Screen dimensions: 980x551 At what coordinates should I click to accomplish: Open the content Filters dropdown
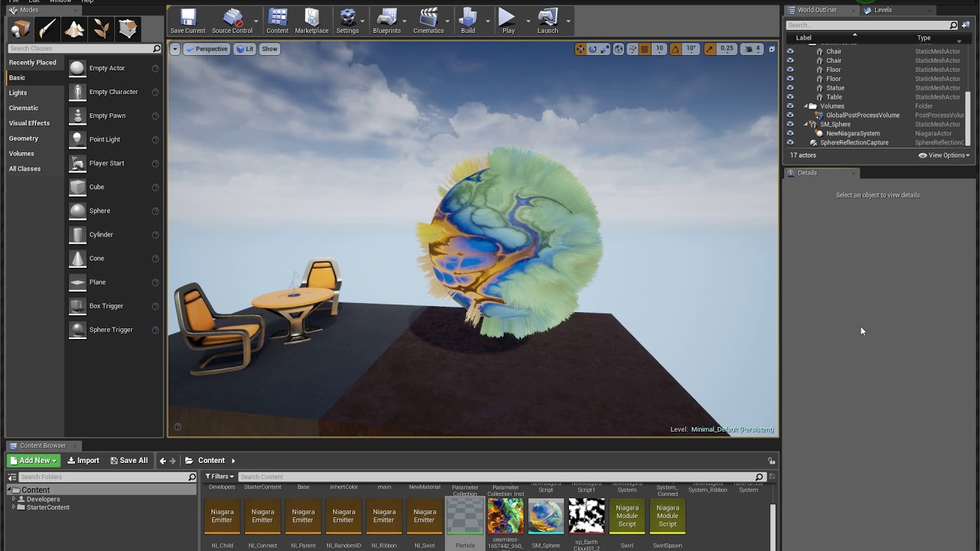(219, 477)
